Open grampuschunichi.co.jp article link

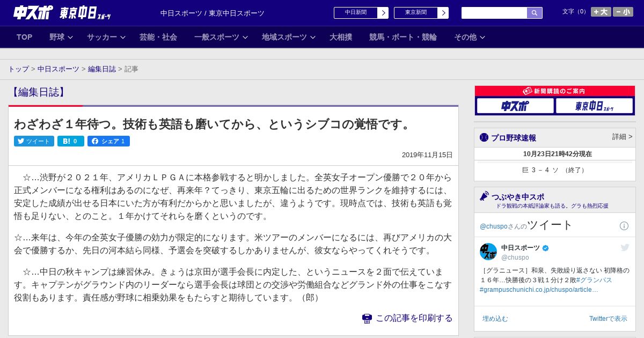tap(539, 290)
